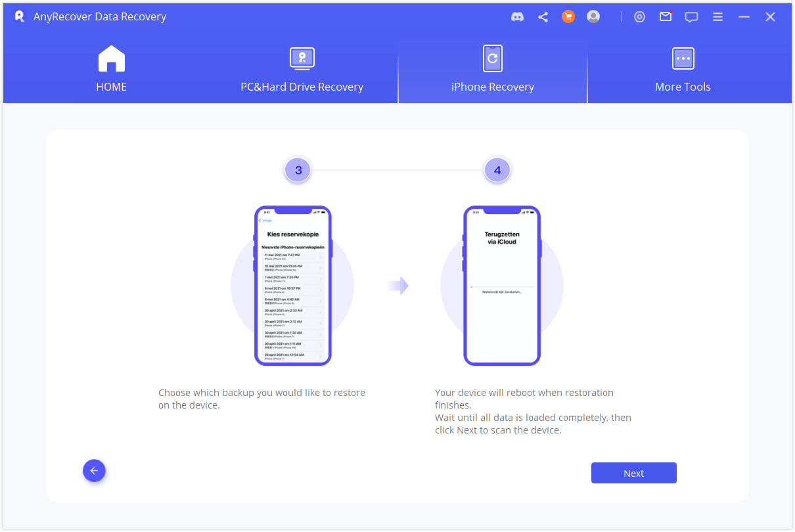Screen dimensions: 795x532
Task: Switch to PC&Hard Drive Recovery tab
Action: pos(302,70)
